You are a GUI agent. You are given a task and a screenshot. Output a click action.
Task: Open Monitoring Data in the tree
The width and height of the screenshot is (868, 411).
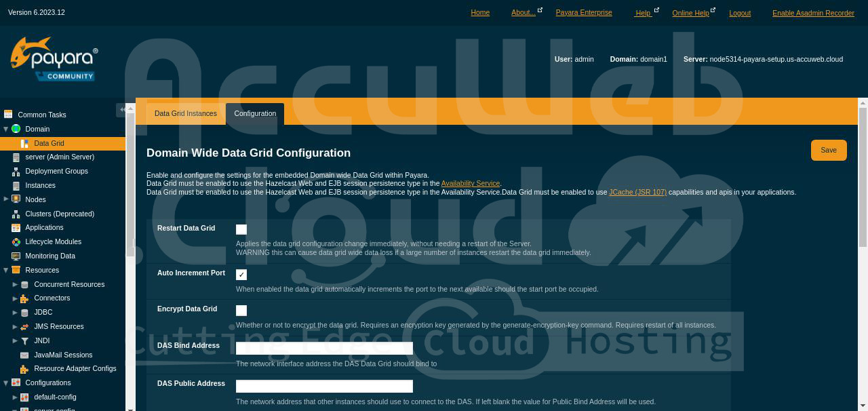(50, 256)
